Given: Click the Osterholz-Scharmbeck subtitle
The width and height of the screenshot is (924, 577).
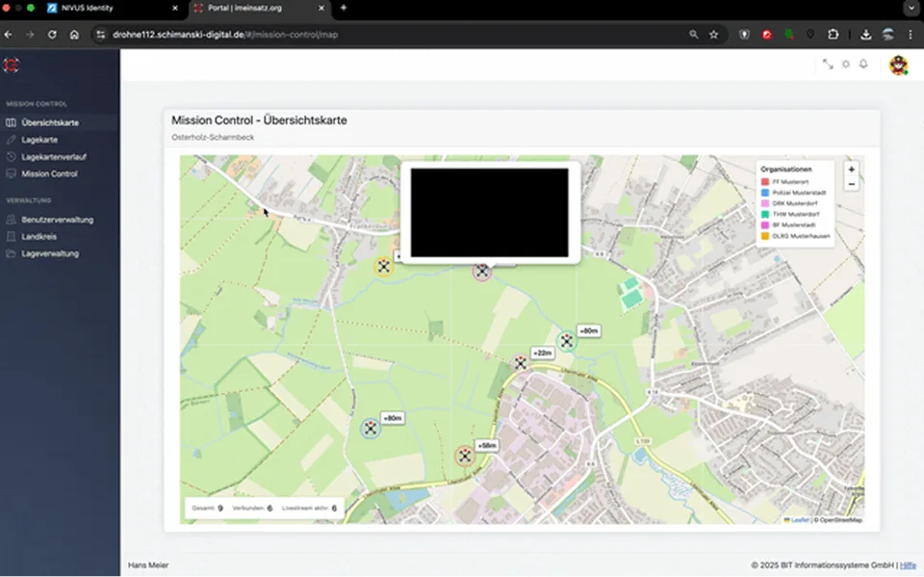Looking at the screenshot, I should point(213,137).
